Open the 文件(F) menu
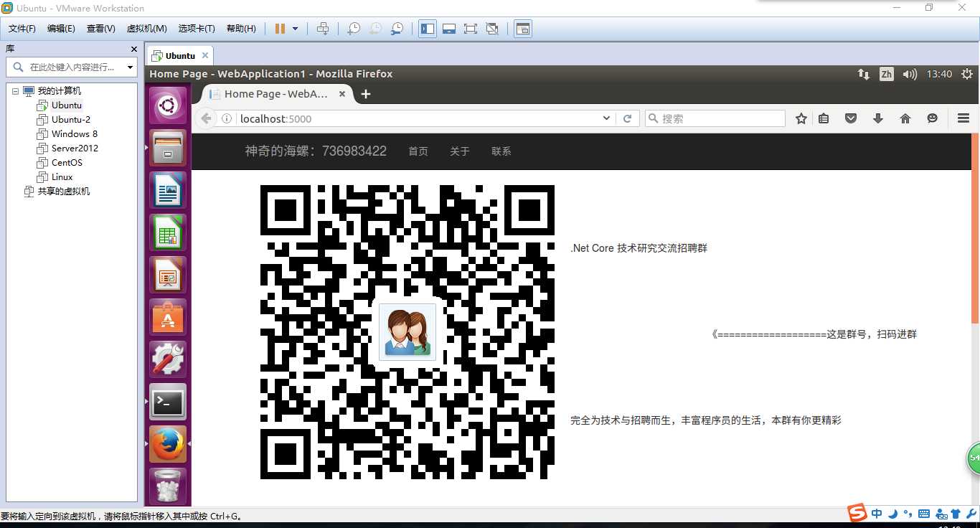Screen dimensions: 980x528 click(22, 29)
